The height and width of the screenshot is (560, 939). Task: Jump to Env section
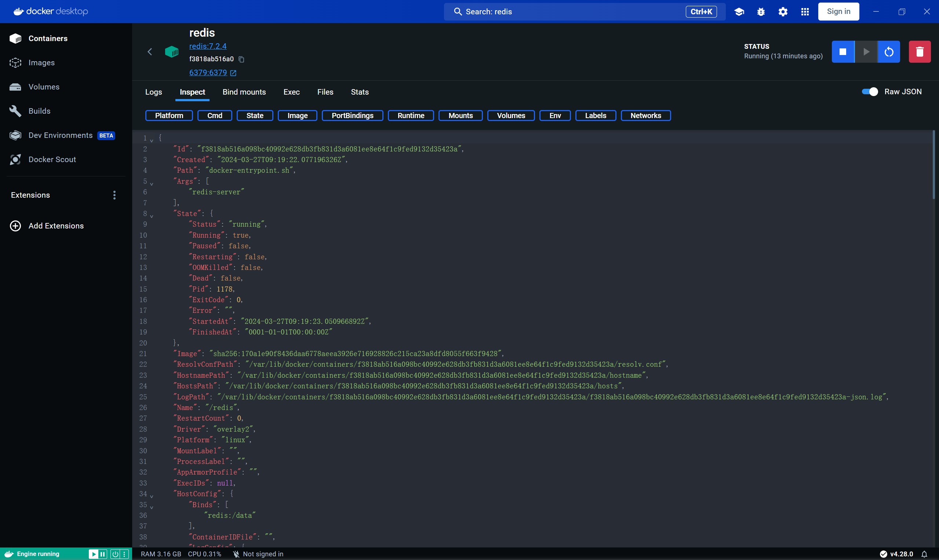click(x=555, y=116)
